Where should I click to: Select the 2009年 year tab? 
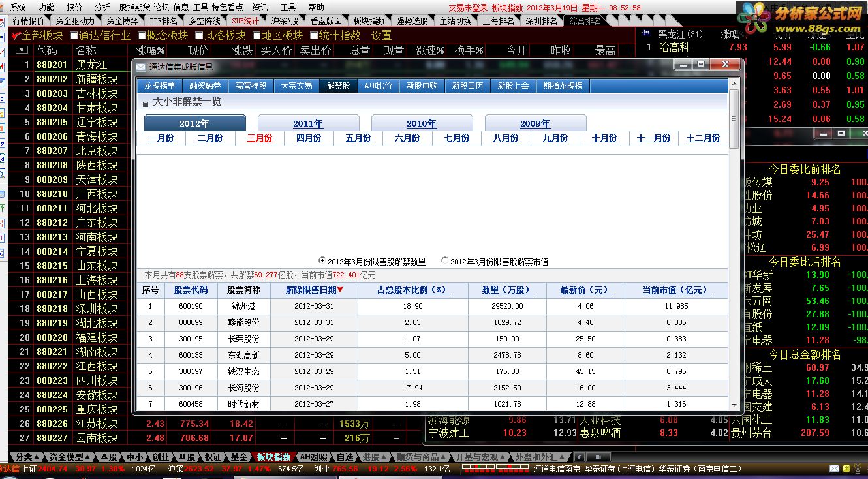tap(535, 123)
